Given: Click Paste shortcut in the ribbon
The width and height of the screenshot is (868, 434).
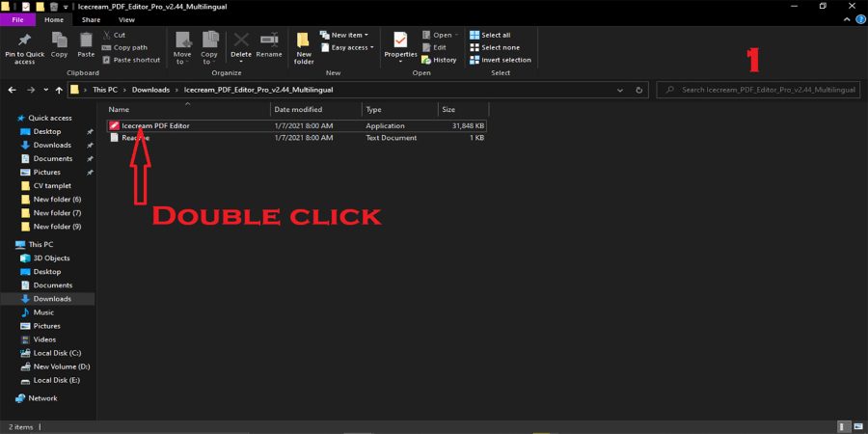Looking at the screenshot, I should (131, 60).
